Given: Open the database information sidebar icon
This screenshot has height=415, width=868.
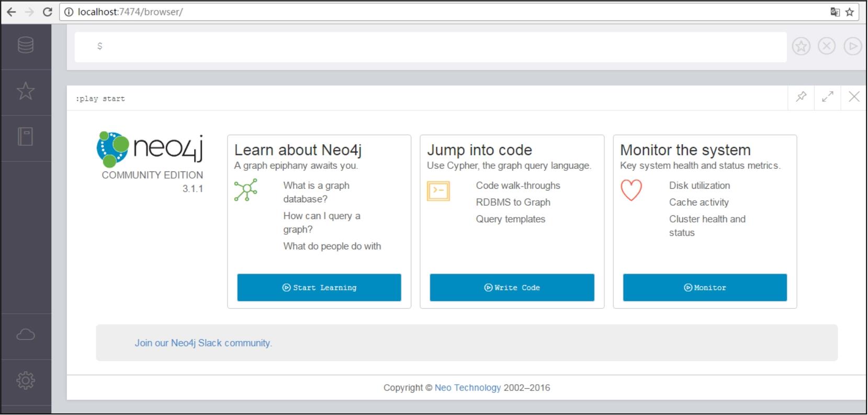Looking at the screenshot, I should 26,45.
